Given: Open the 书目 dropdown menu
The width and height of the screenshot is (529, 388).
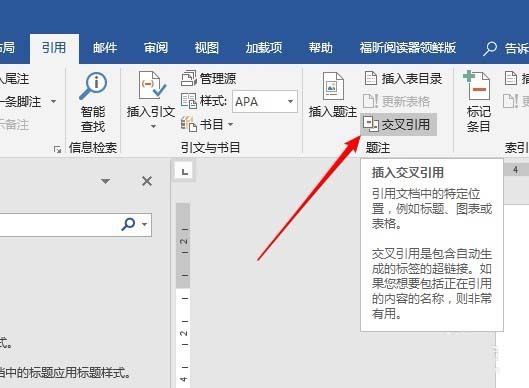Looking at the screenshot, I should 207,124.
